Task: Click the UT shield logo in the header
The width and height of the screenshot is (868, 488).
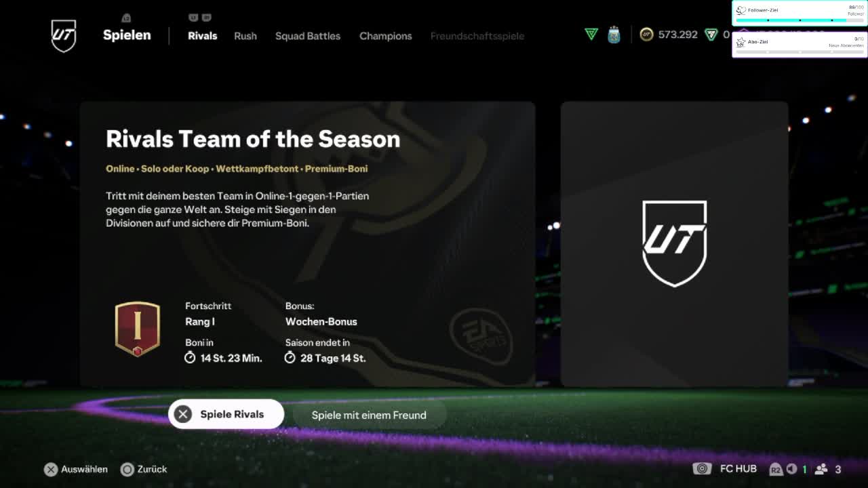Action: tap(64, 35)
